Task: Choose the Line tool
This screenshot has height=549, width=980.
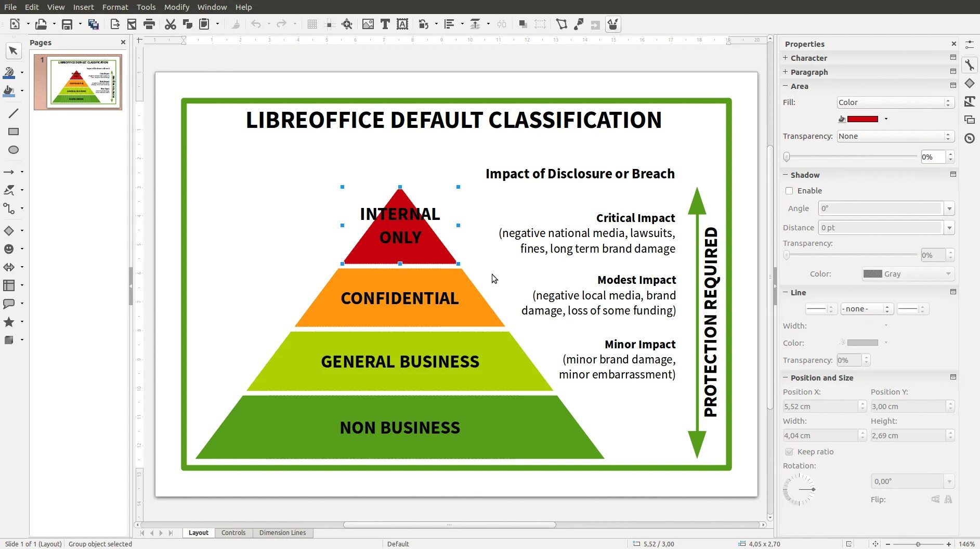Action: coord(14,113)
